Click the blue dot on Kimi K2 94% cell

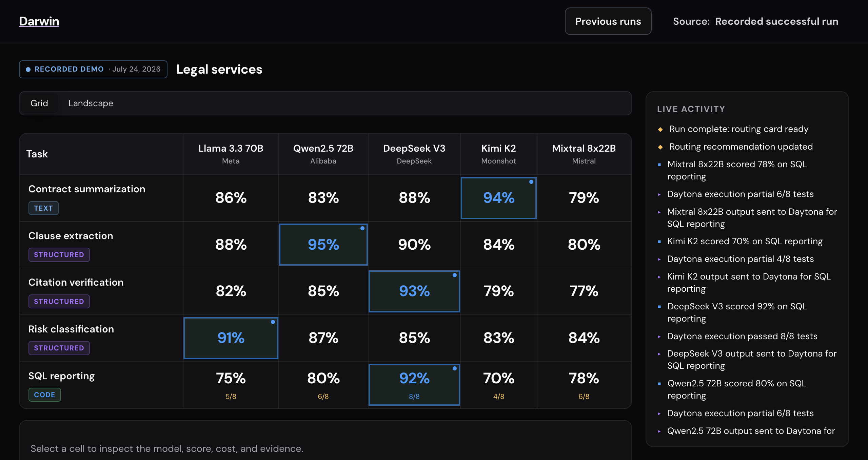(531, 182)
